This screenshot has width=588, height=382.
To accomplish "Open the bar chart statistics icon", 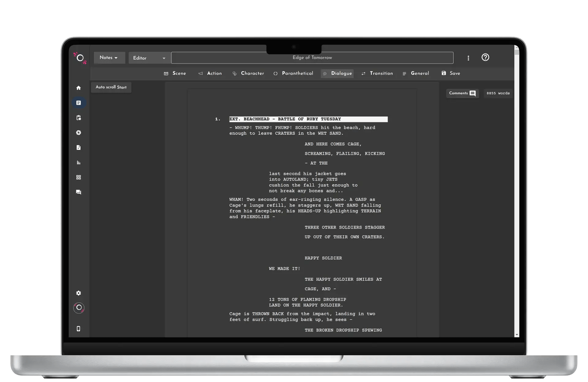I will (78, 163).
